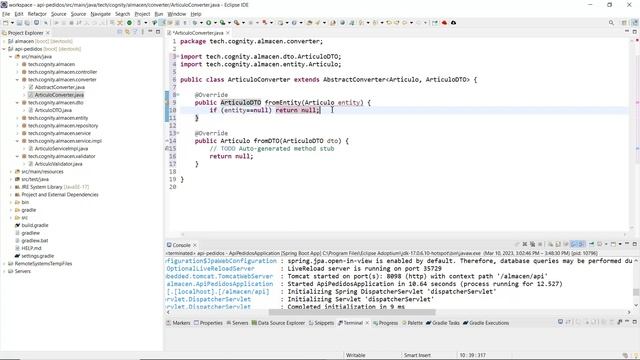This screenshot has width=640, height=360.
Task: Collapse the api-pedidos project node
Action: click(4, 49)
